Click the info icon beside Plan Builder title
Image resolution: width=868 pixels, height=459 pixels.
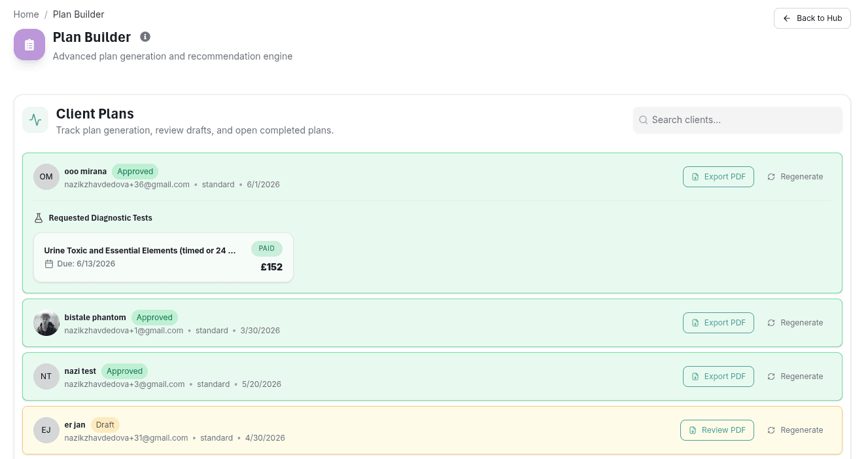click(145, 37)
